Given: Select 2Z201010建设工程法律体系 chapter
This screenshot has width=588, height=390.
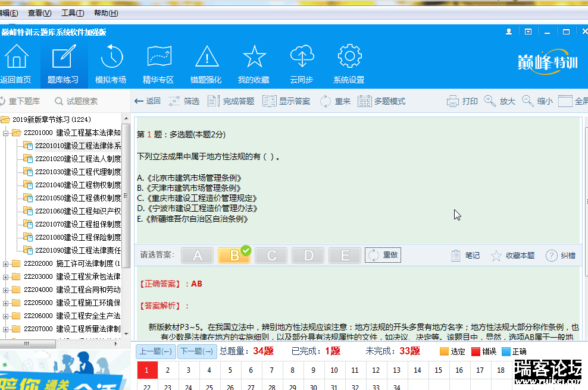Looking at the screenshot, I should tap(78, 146).
